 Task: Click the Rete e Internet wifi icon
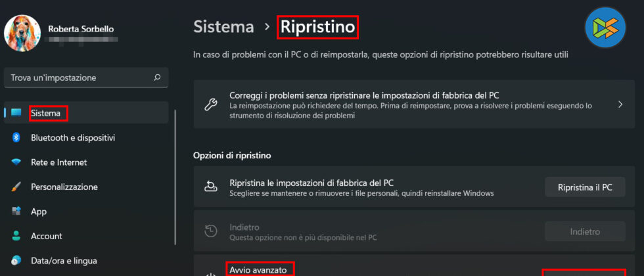click(16, 162)
